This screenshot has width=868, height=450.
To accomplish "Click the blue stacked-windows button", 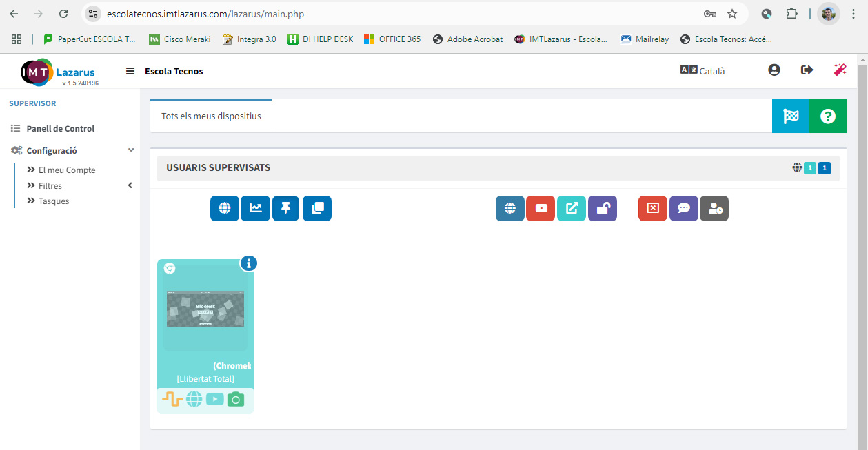I will [x=317, y=208].
